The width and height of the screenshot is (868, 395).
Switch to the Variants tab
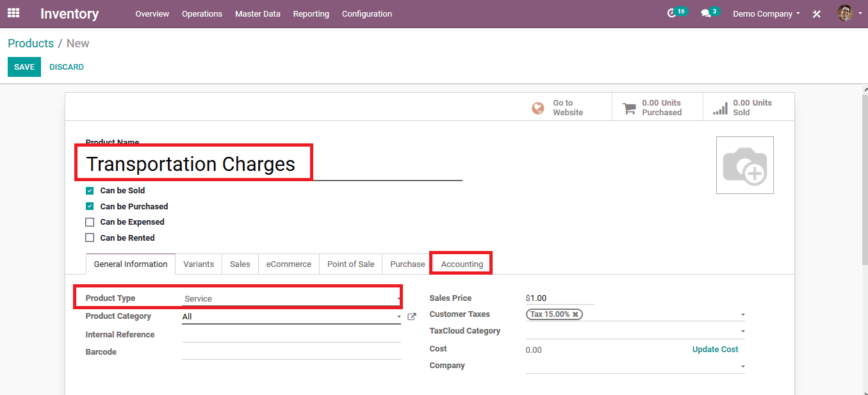tap(199, 264)
